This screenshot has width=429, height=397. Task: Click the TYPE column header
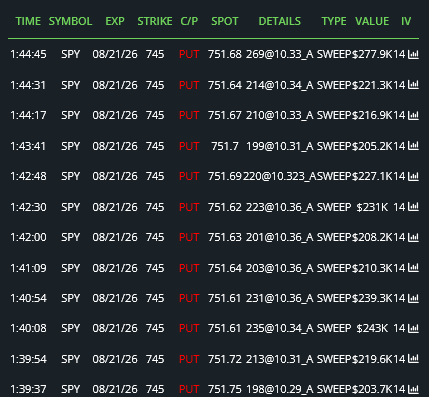(334, 21)
